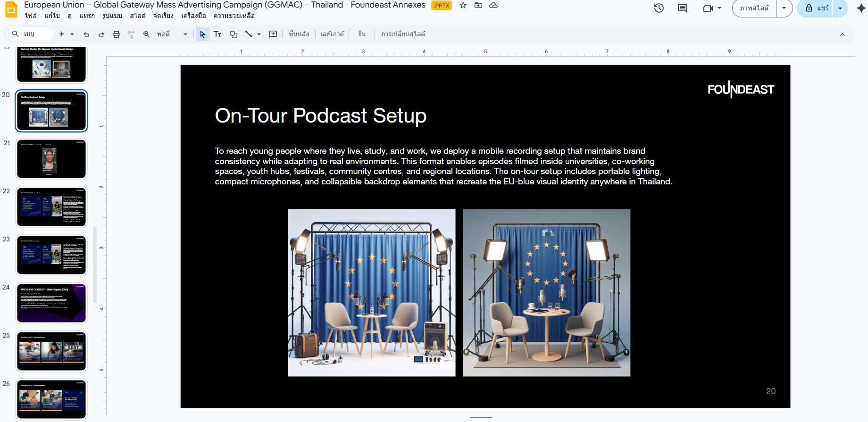Open background (พื้นหลัง) settings

(x=299, y=34)
